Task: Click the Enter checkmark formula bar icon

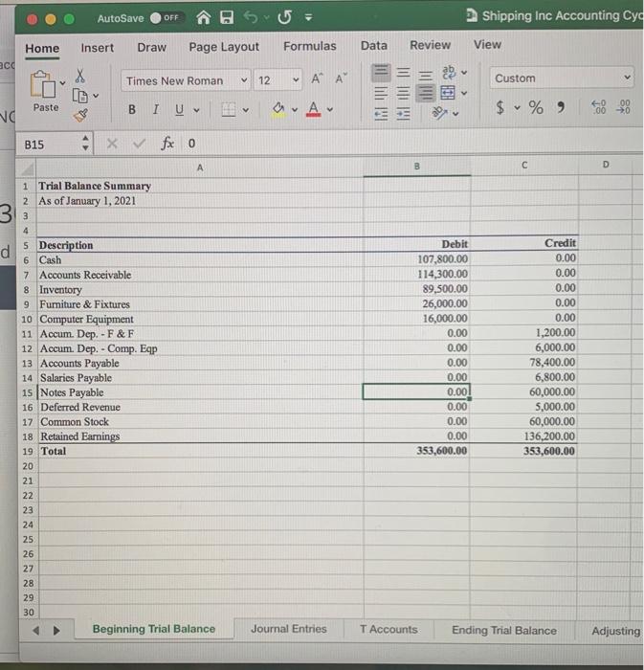Action: 139,144
